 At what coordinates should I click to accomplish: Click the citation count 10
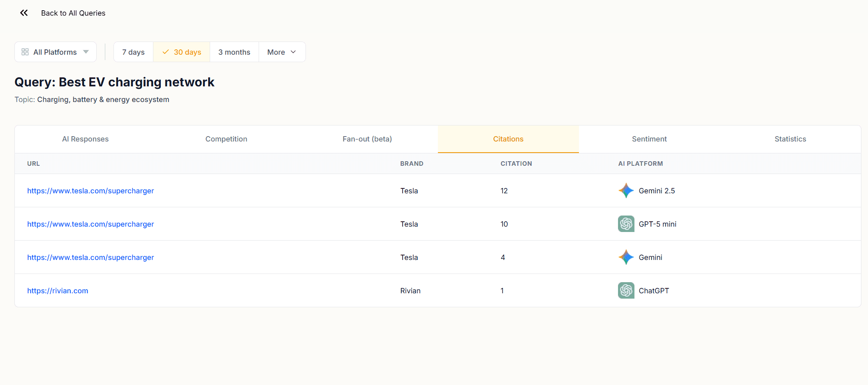(504, 224)
